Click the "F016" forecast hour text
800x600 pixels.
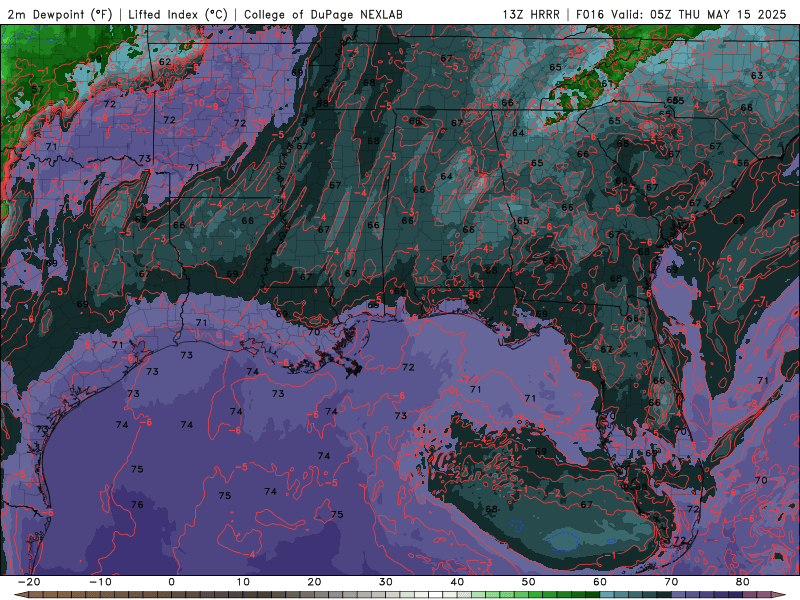pos(591,14)
